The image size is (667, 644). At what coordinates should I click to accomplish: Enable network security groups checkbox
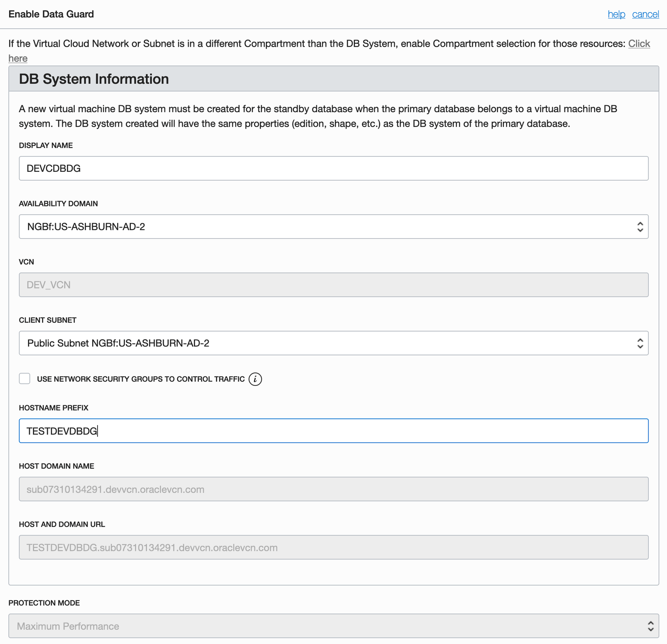25,379
